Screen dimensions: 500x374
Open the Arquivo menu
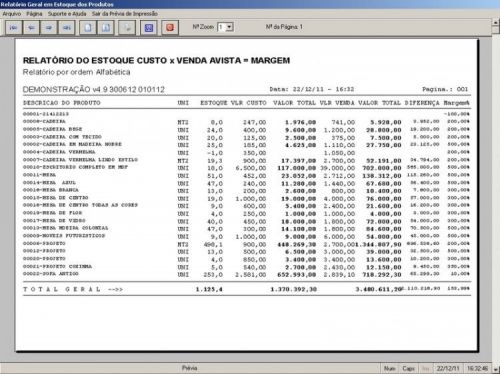(x=12, y=14)
